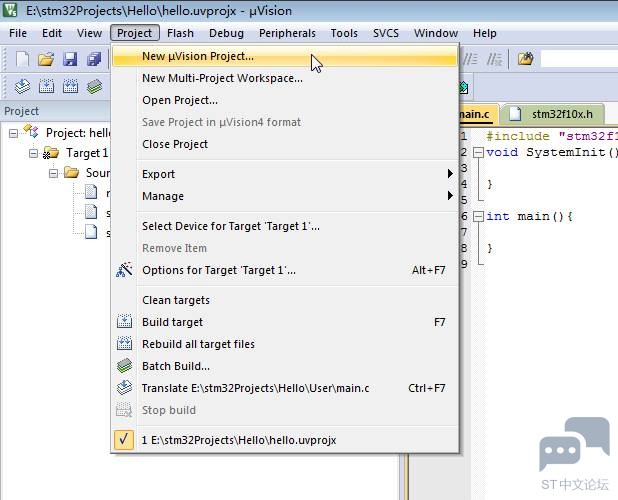The image size is (618, 500).
Task: Click the Project panel header
Action: pyautogui.click(x=55, y=111)
